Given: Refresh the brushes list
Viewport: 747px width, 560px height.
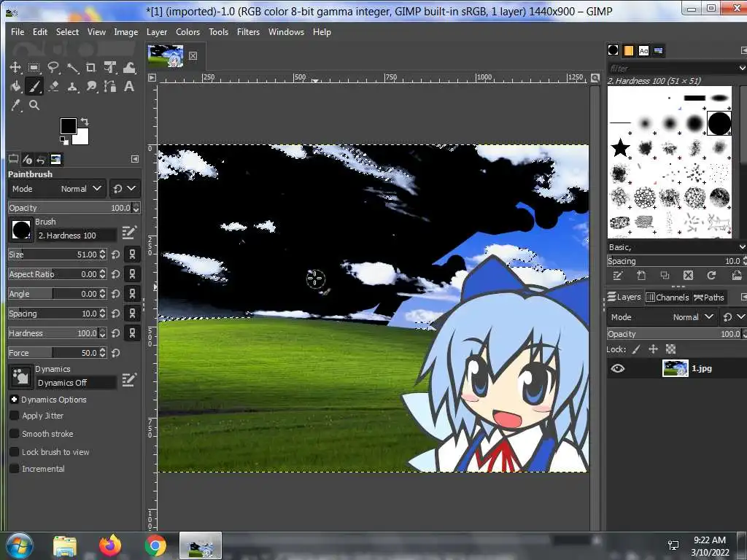Looking at the screenshot, I should click(711, 275).
